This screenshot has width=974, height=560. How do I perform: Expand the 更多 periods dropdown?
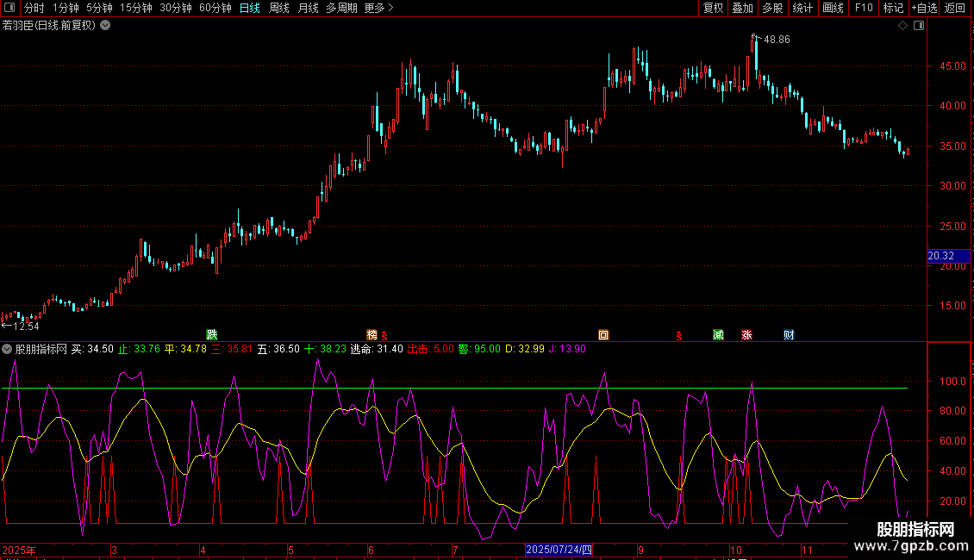[378, 8]
